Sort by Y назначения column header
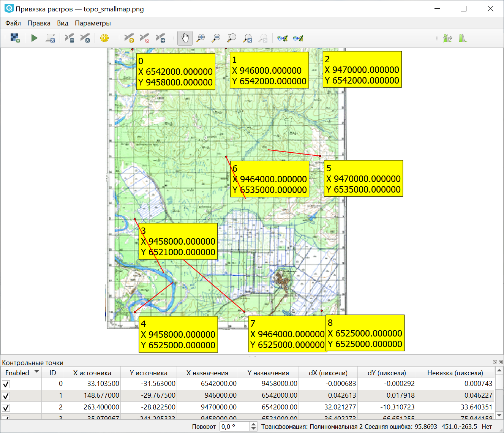 pyautogui.click(x=268, y=373)
